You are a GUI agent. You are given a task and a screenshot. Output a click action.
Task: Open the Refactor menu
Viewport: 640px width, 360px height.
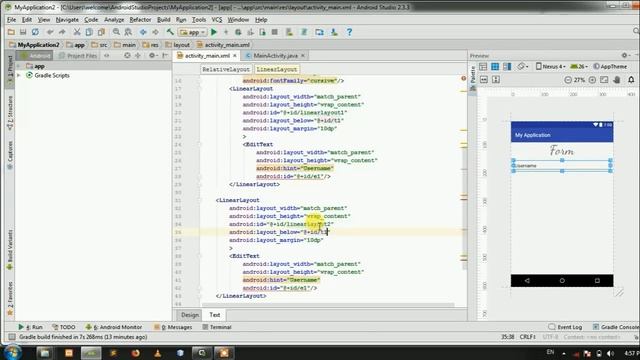coord(140,20)
